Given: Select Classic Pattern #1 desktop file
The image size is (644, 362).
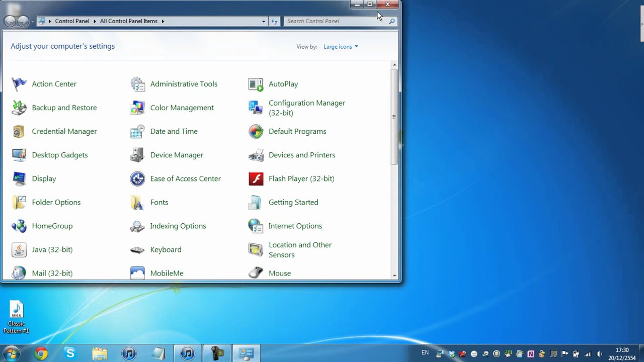Looking at the screenshot, I should point(16,317).
